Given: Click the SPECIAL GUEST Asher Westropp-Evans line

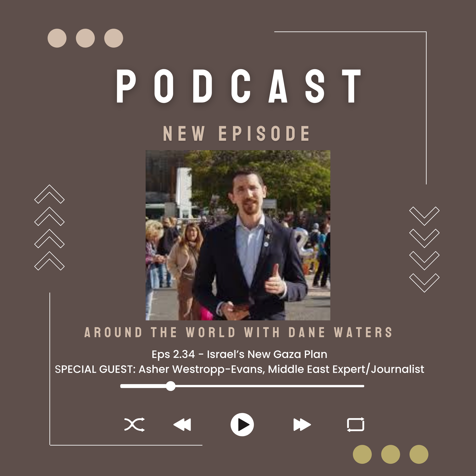Looking at the screenshot, I should point(239,369).
